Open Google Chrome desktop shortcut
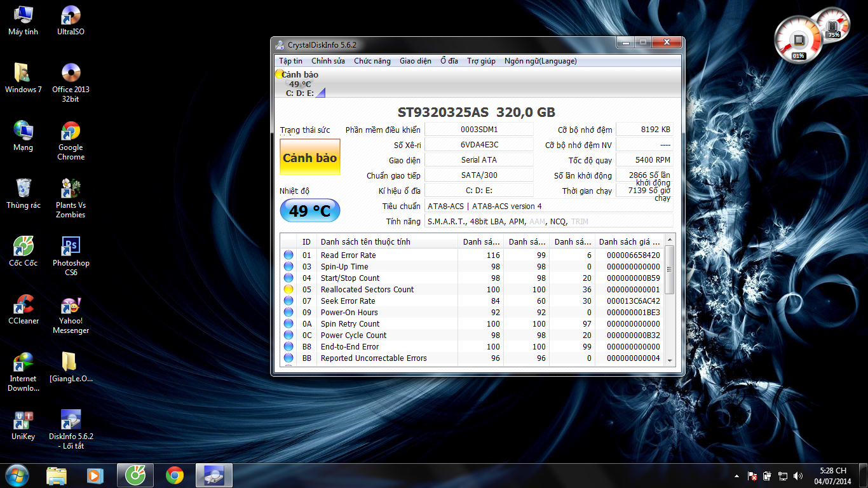The width and height of the screenshot is (868, 488). (71, 141)
